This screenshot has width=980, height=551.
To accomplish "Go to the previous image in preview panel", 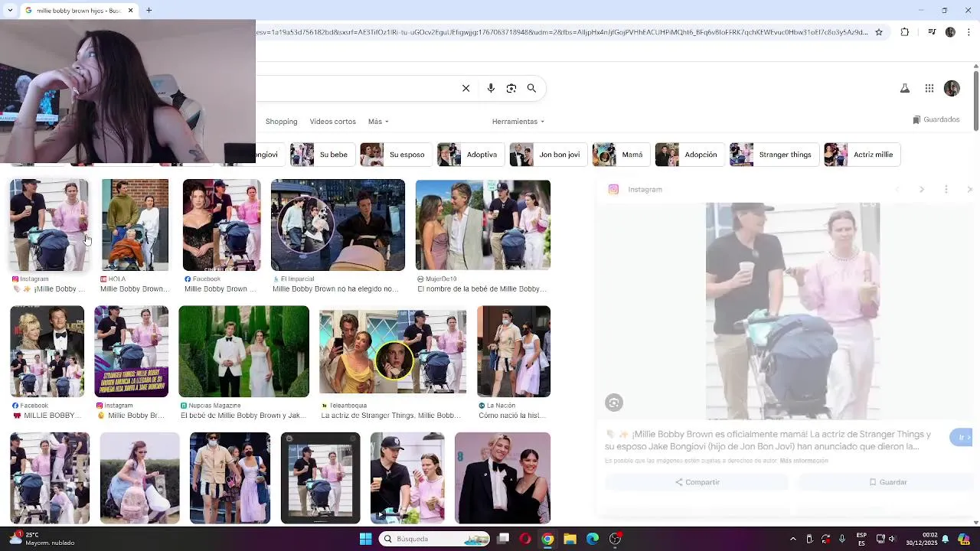I will tap(897, 189).
